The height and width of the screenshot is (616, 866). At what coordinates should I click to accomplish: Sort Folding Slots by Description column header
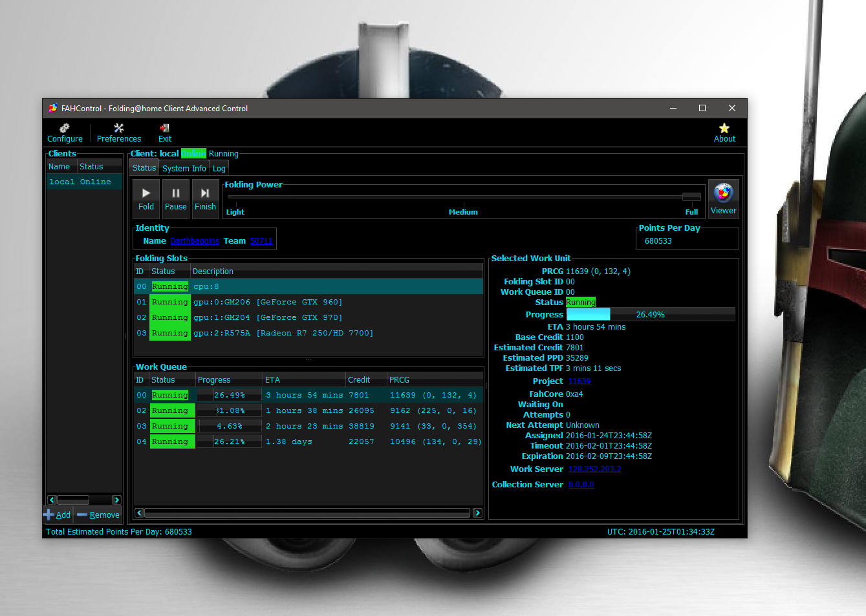coord(336,271)
